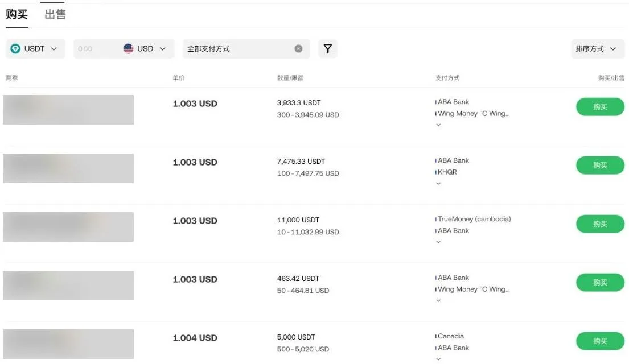This screenshot has height=364, width=629.
Task: Click the 10 - 11,032.99 USD limit
Action: 308,231
